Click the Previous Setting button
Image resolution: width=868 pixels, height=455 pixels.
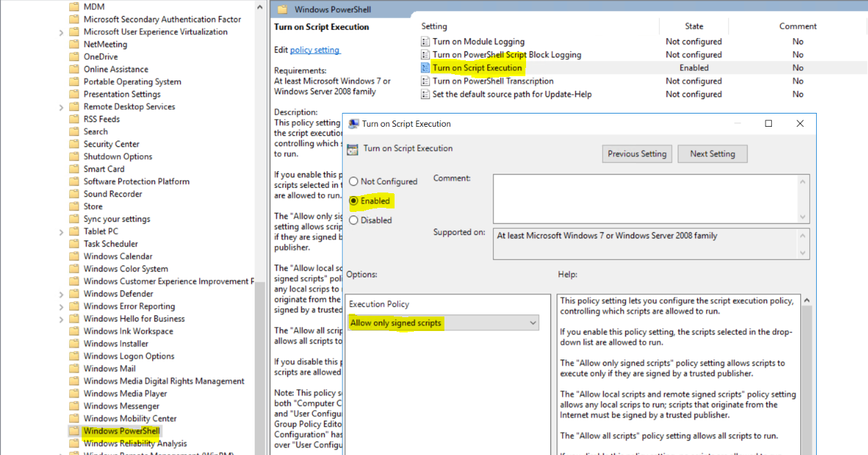pyautogui.click(x=637, y=154)
